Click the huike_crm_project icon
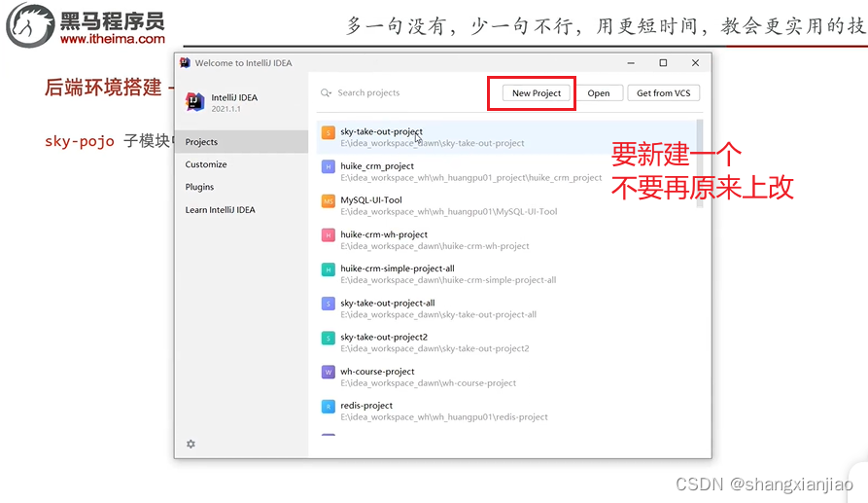 coord(329,166)
